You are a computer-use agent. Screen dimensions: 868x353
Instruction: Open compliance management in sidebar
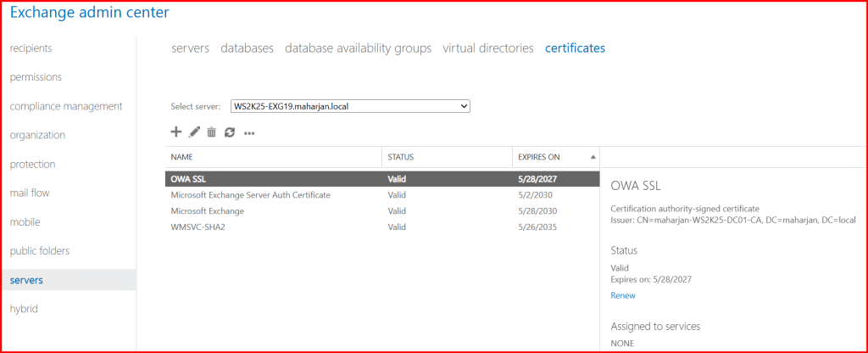click(66, 106)
